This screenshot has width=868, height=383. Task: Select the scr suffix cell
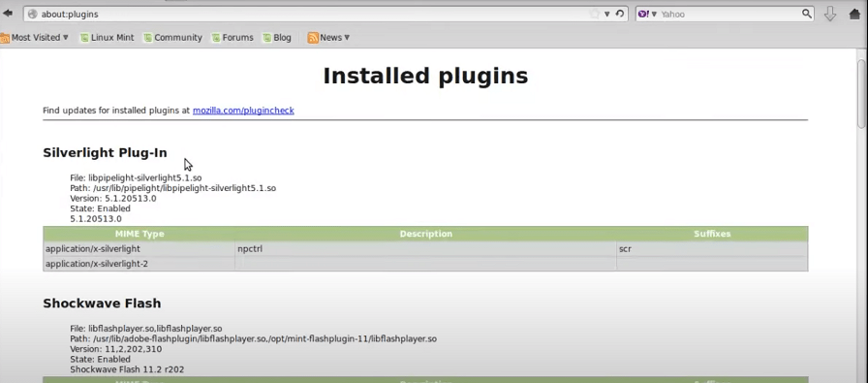click(x=712, y=249)
